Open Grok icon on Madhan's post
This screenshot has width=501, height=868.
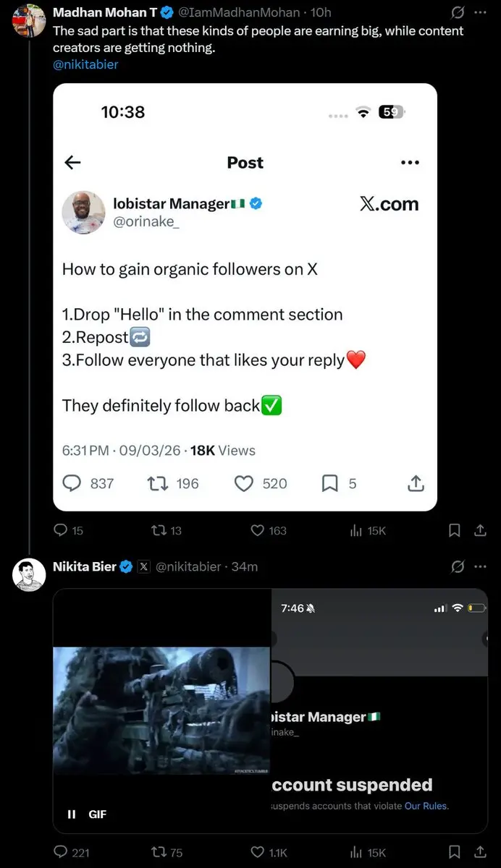pos(458,13)
